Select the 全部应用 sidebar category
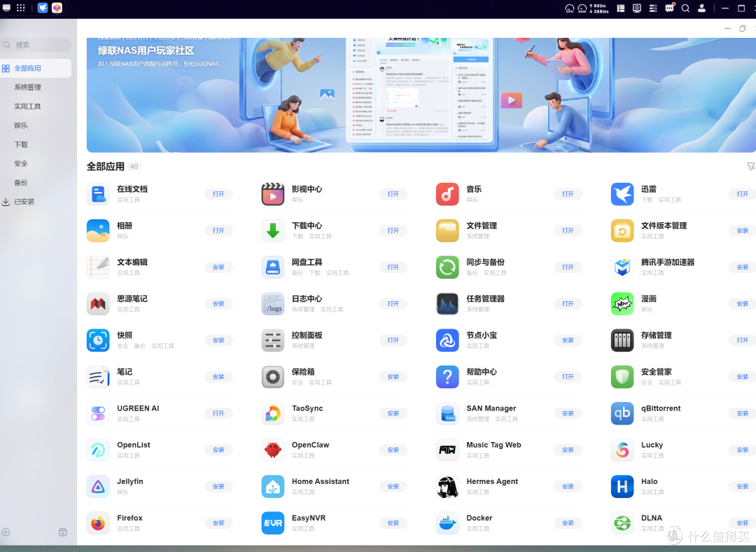This screenshot has height=552, width=756. pos(36,69)
